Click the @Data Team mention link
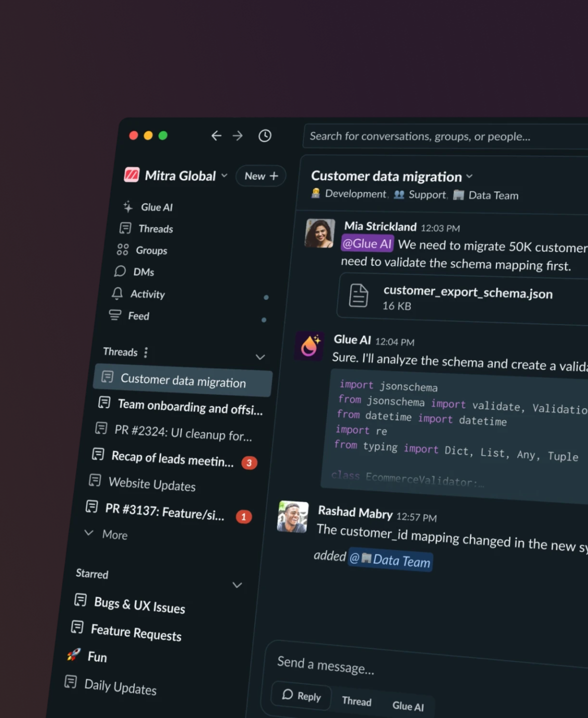The image size is (588, 718). (390, 560)
